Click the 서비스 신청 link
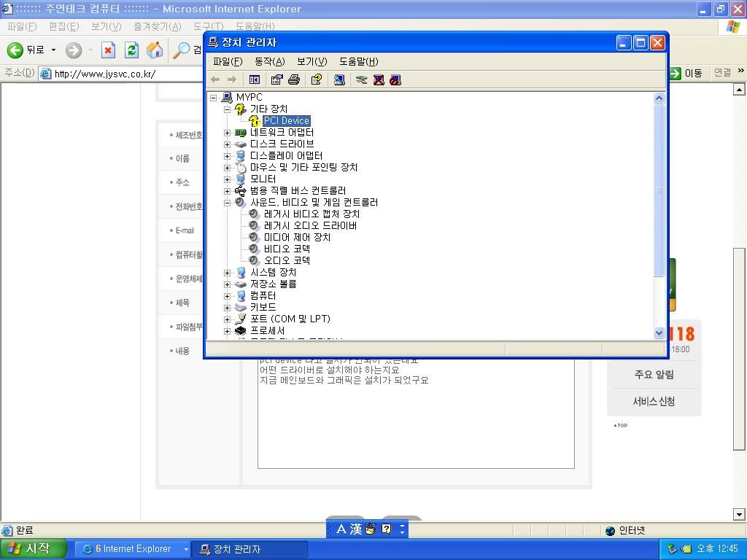The height and width of the screenshot is (560, 747). [654, 402]
